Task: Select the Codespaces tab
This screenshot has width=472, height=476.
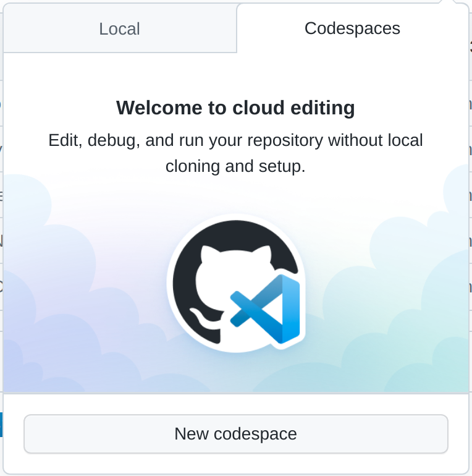Action: (353, 28)
